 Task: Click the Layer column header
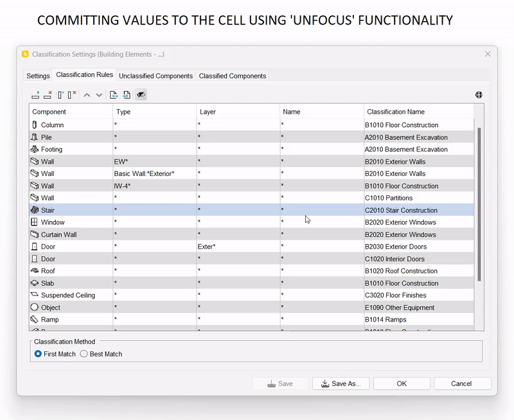coord(238,112)
